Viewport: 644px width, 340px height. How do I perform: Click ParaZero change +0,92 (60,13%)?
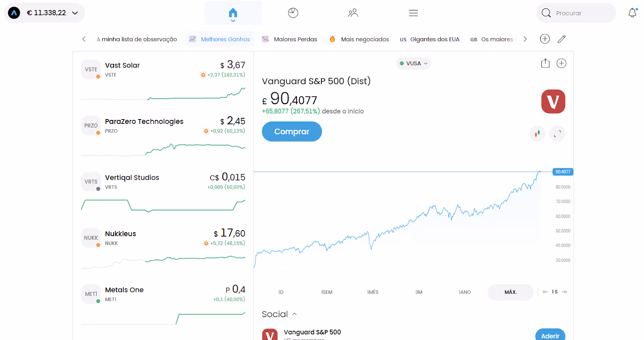point(227,131)
